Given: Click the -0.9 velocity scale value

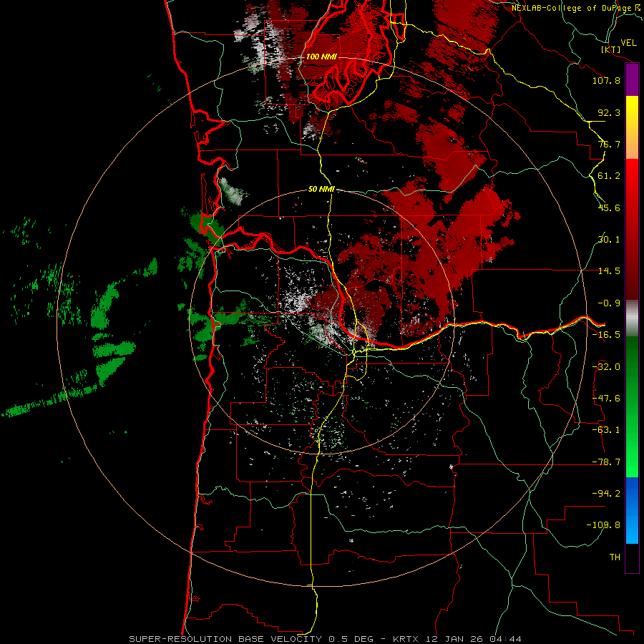Looking at the screenshot, I should (609, 303).
